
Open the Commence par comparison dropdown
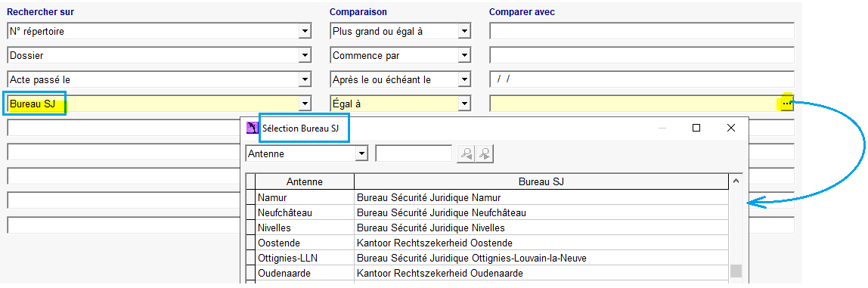pyautogui.click(x=464, y=55)
